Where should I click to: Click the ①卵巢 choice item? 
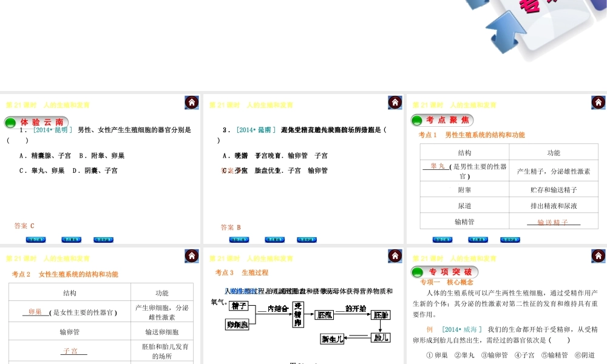[x=437, y=355]
